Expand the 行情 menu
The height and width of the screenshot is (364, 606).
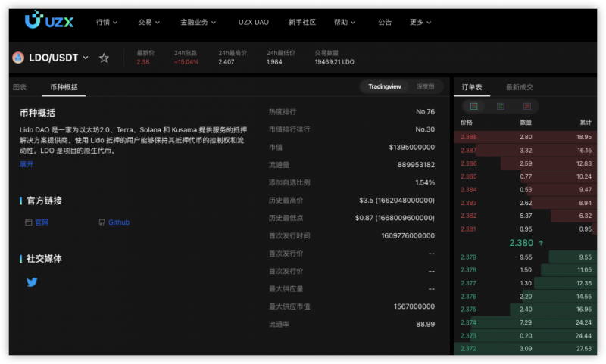pos(107,23)
